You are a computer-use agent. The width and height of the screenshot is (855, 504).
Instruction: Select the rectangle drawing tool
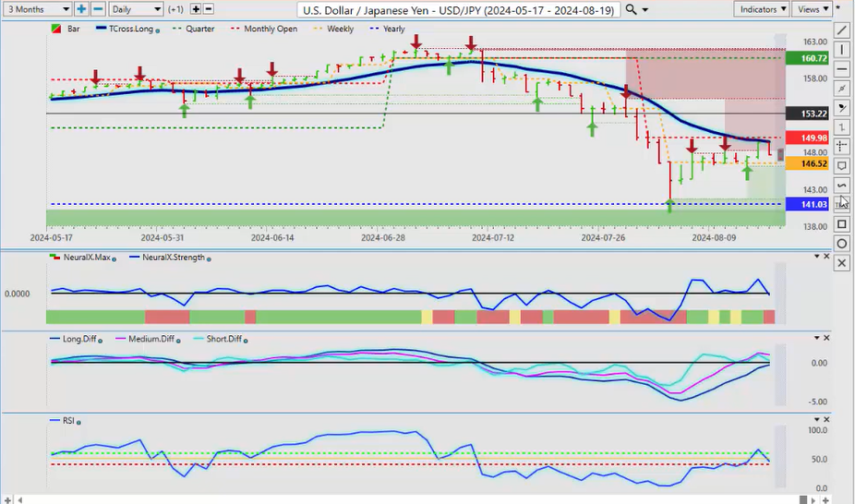(x=841, y=224)
